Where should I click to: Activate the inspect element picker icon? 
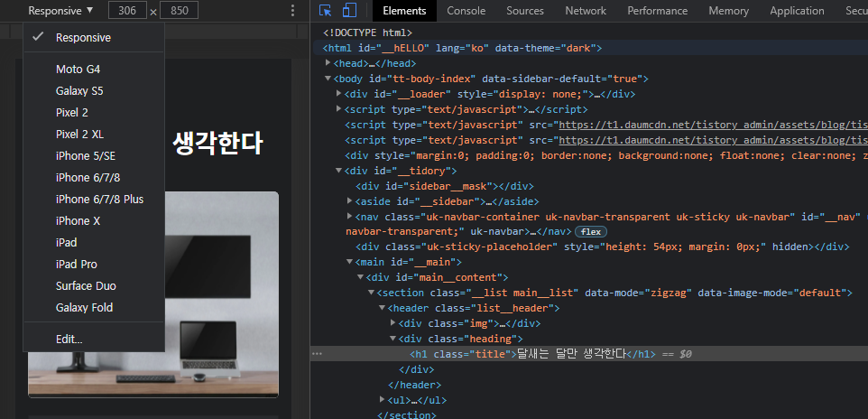tap(326, 11)
